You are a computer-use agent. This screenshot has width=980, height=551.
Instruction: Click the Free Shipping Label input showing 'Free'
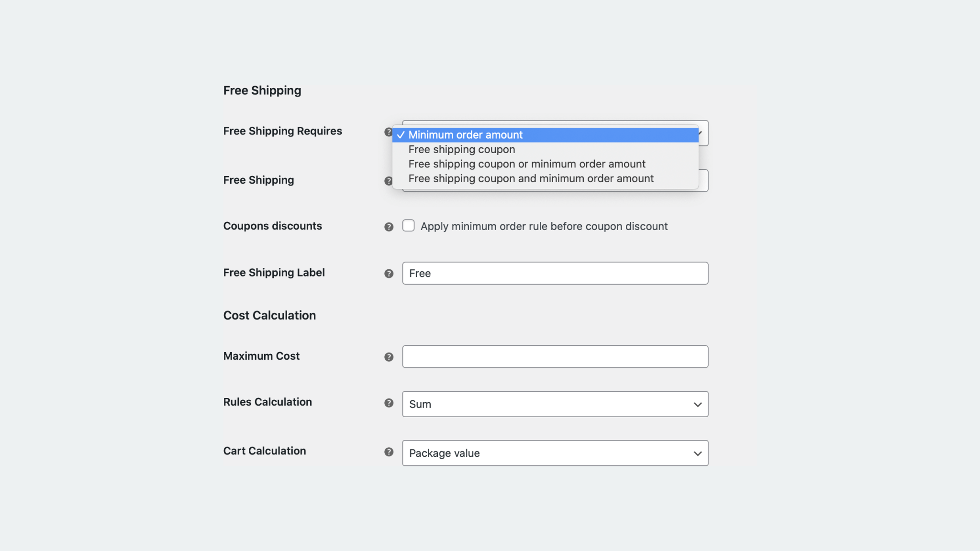point(555,273)
